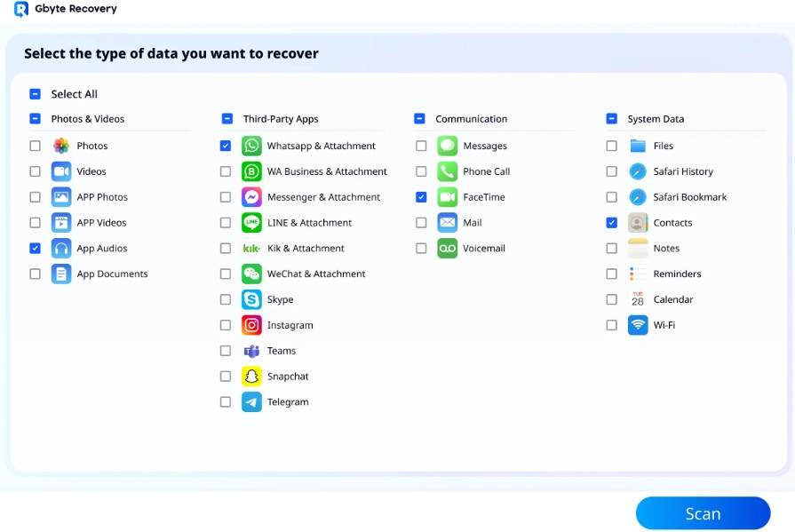Click the Messenger icon
The height and width of the screenshot is (532, 795).
pyautogui.click(x=251, y=197)
